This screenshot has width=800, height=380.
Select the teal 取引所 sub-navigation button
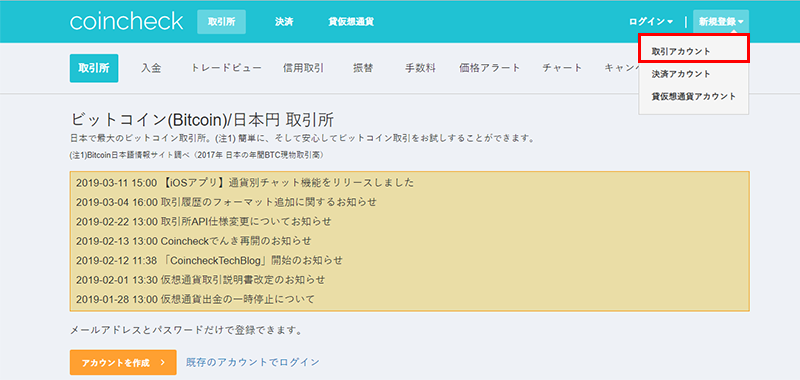click(94, 68)
